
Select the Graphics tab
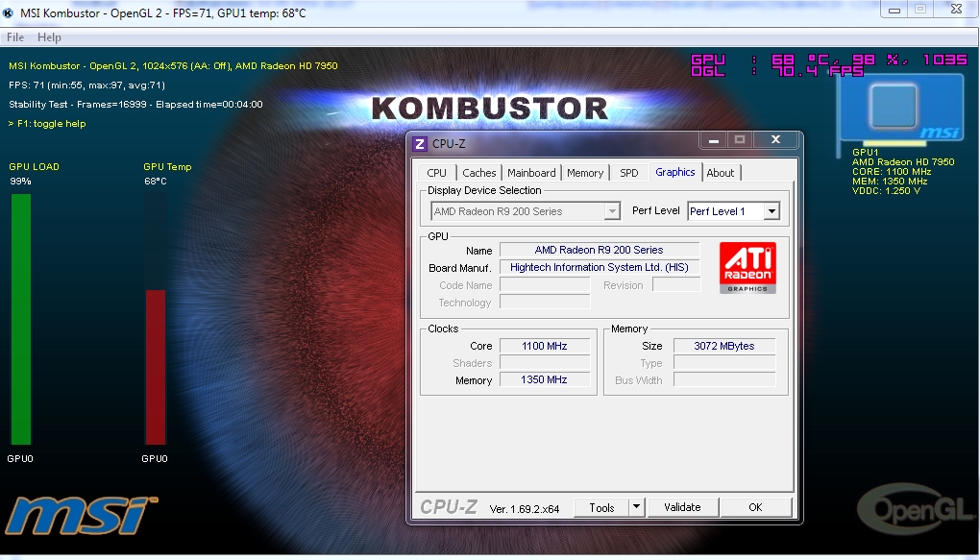[x=675, y=172]
